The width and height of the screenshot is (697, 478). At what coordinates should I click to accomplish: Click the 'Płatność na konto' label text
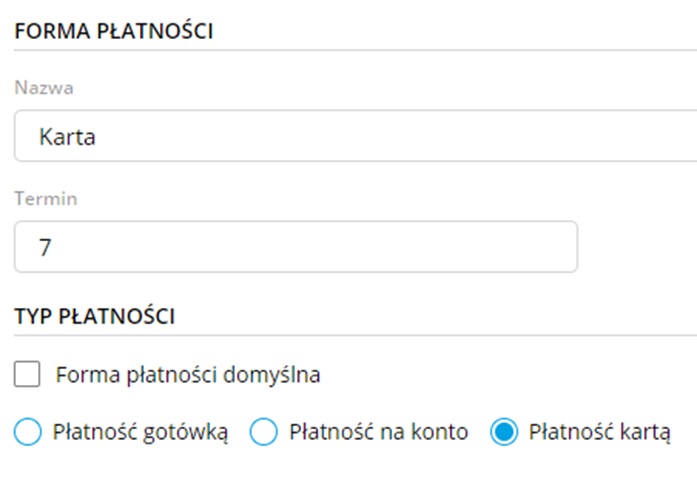click(x=378, y=433)
